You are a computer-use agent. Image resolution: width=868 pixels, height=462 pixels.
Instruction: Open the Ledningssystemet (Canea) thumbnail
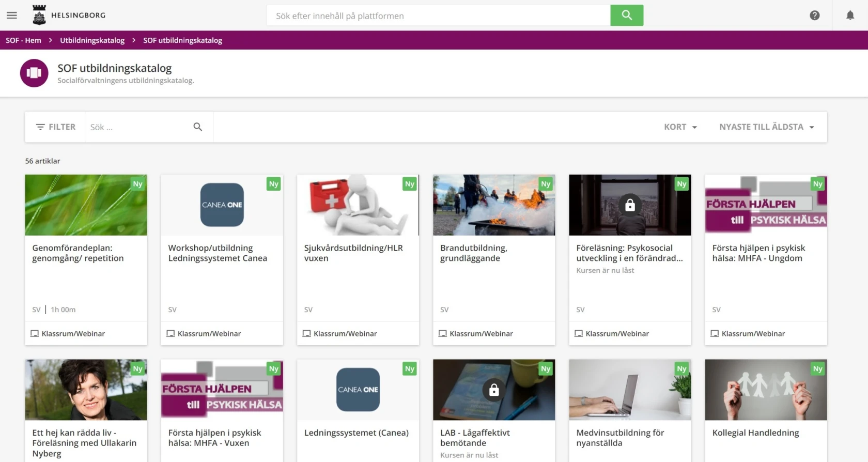pos(358,390)
